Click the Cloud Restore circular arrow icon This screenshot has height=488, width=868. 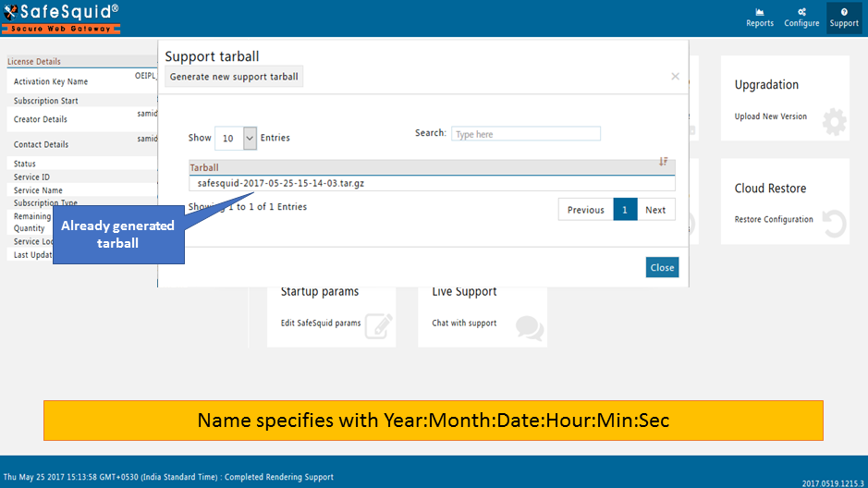tap(834, 224)
